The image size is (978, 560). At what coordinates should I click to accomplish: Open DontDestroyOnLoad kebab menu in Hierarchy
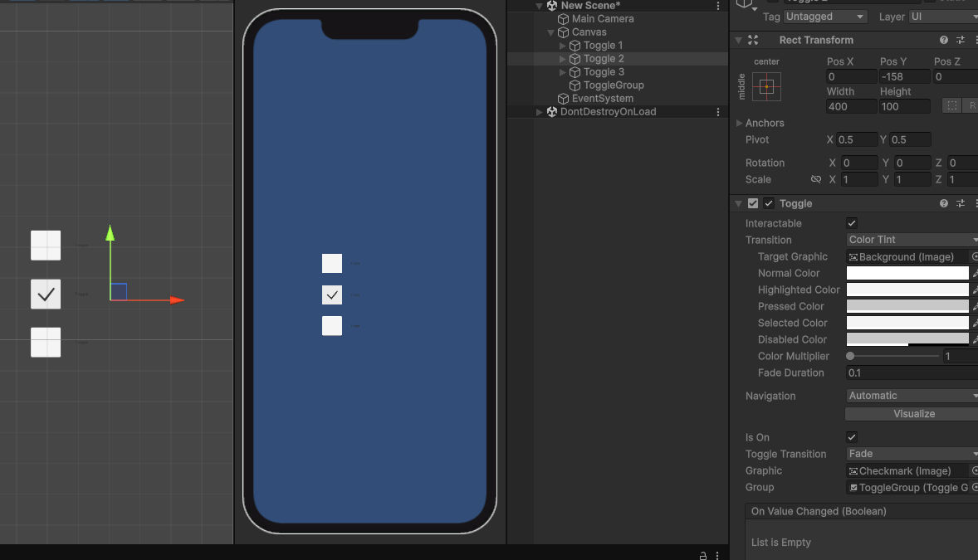[718, 112]
